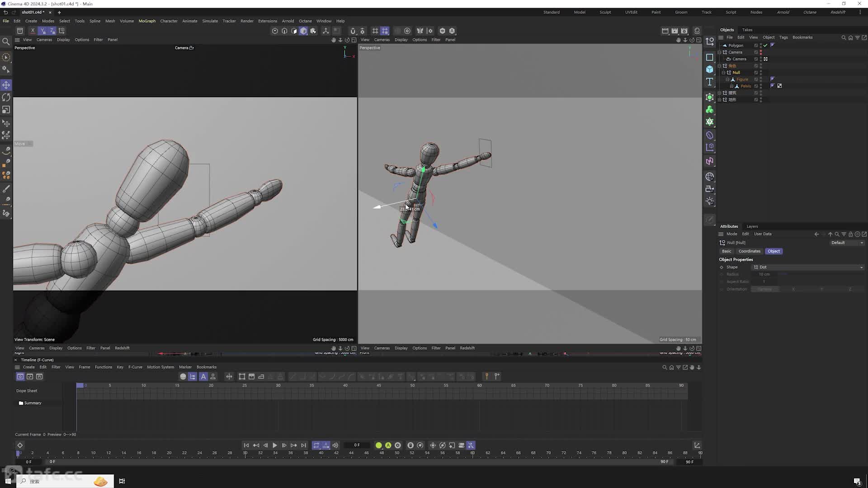
Task: Click the Dope Sheet playhead marker
Action: pos(80,385)
